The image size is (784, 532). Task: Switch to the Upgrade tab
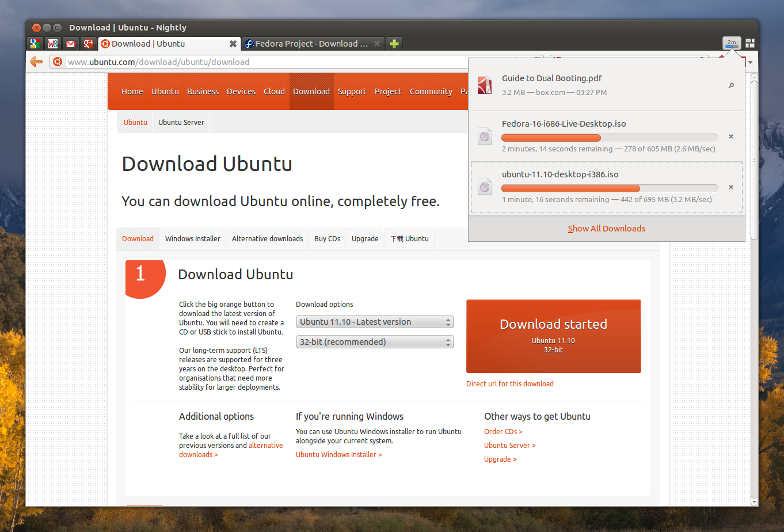point(365,238)
